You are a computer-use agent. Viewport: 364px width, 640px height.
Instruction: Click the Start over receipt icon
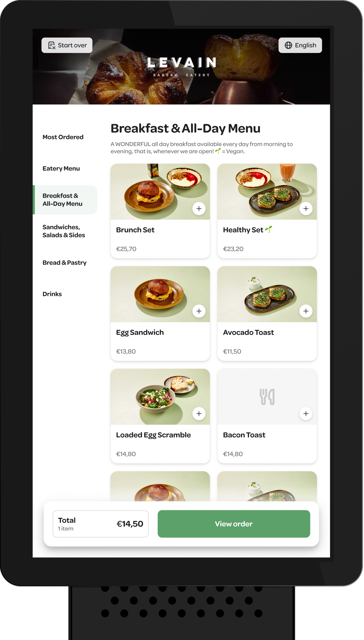coord(52,45)
